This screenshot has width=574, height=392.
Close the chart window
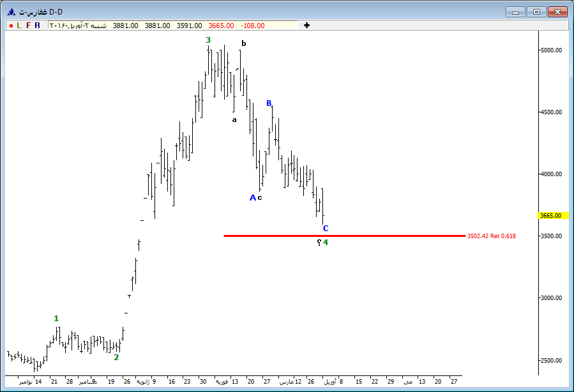pos(557,11)
